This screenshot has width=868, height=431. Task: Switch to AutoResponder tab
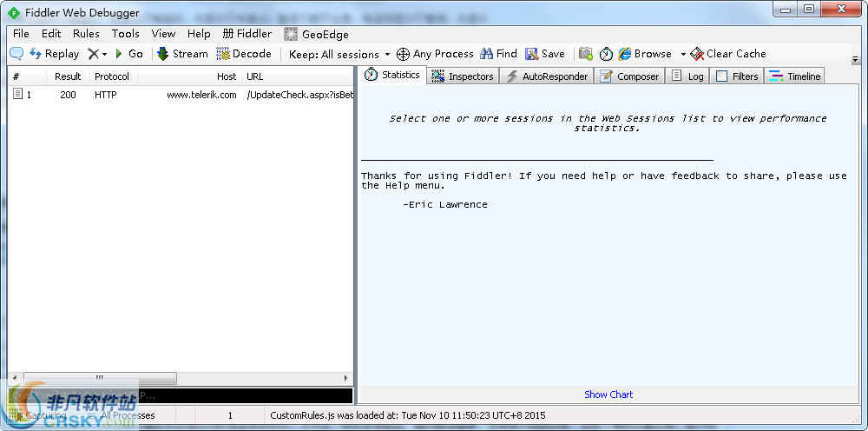click(x=547, y=76)
